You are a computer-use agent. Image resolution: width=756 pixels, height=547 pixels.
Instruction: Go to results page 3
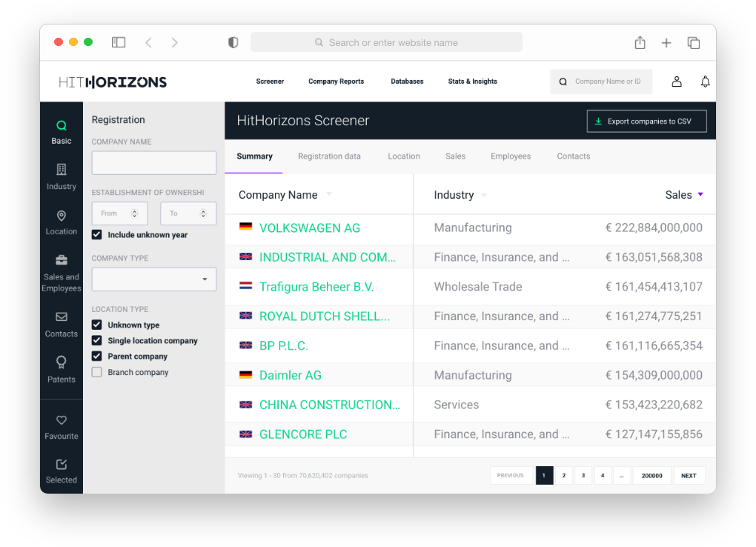tap(583, 476)
